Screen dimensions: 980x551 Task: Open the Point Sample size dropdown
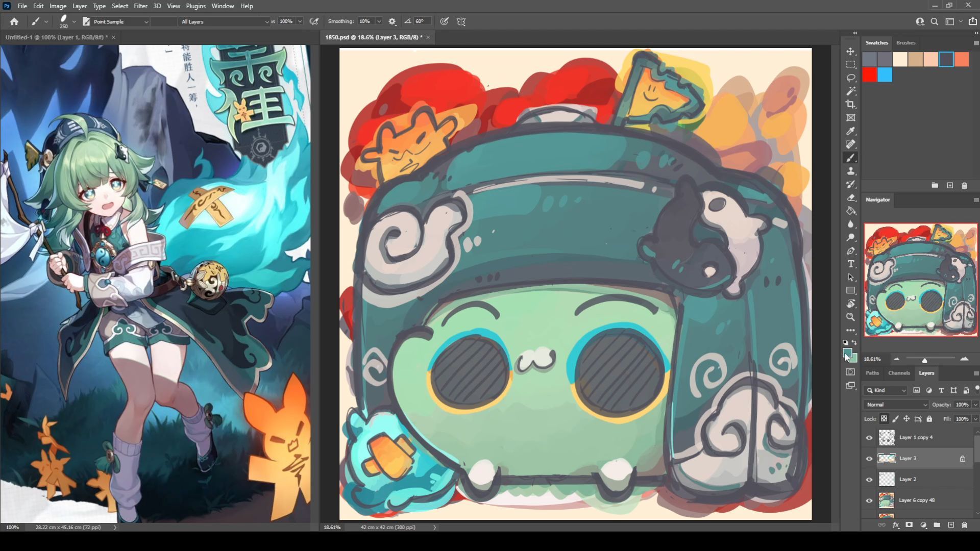121,21
